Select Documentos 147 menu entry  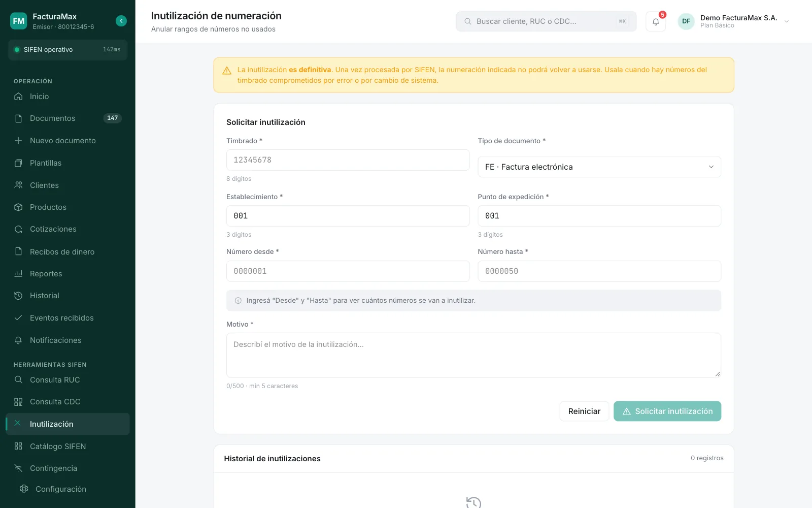click(67, 118)
